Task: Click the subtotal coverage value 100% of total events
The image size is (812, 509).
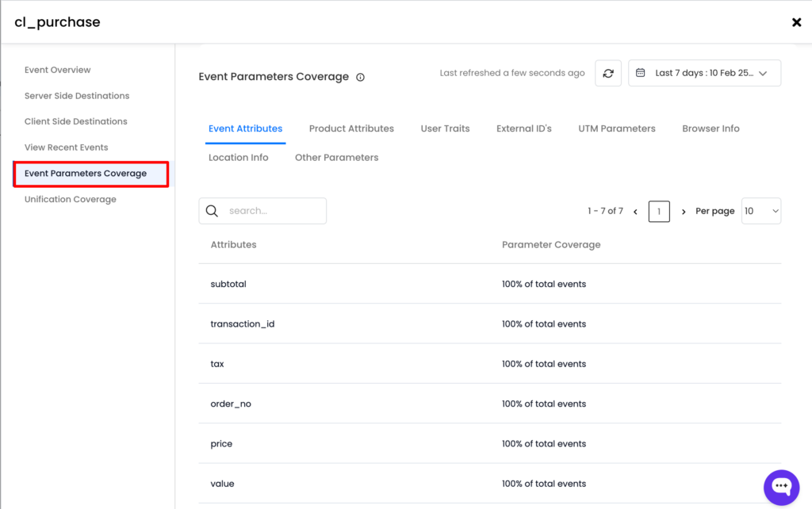Action: click(544, 284)
